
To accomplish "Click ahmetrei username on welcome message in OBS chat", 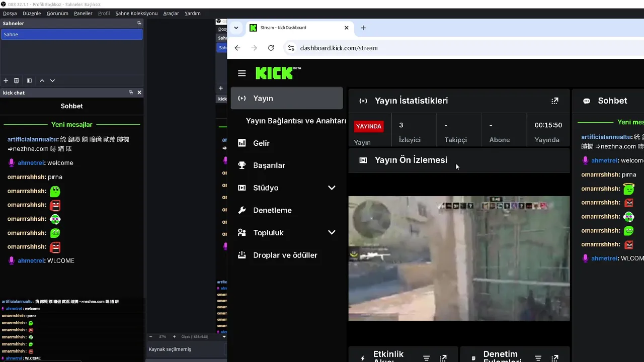I will [31, 163].
